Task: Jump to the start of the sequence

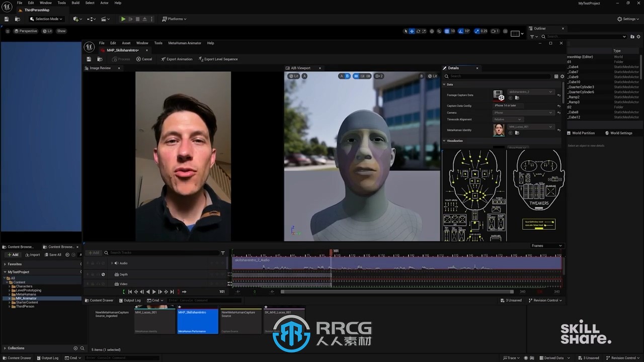Action: click(x=130, y=292)
